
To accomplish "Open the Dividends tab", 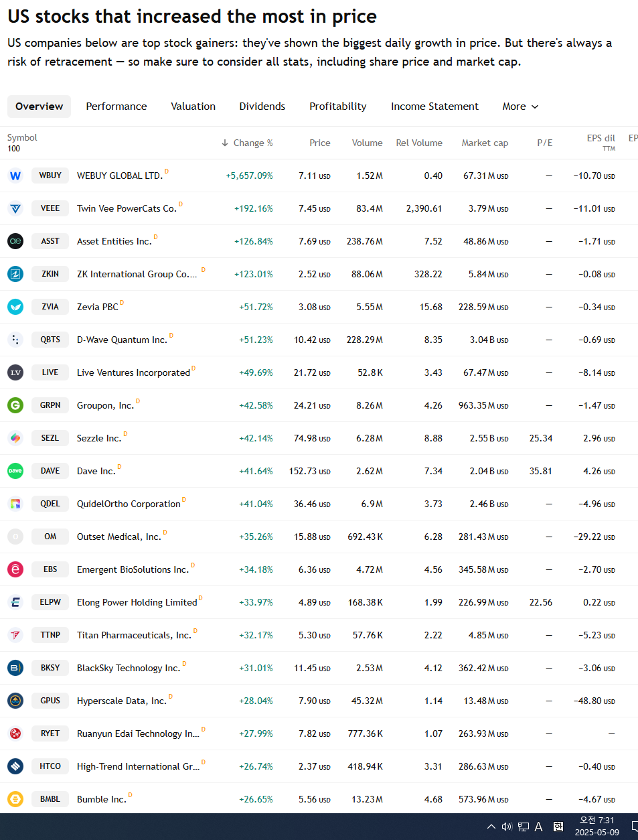I will (x=262, y=107).
